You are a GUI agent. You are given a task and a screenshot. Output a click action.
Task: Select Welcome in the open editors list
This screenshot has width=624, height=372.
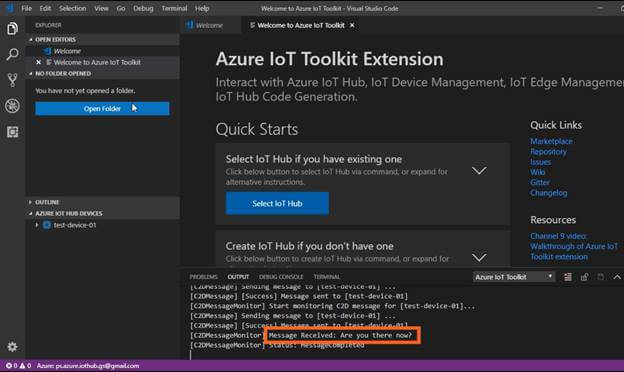[x=103, y=51]
